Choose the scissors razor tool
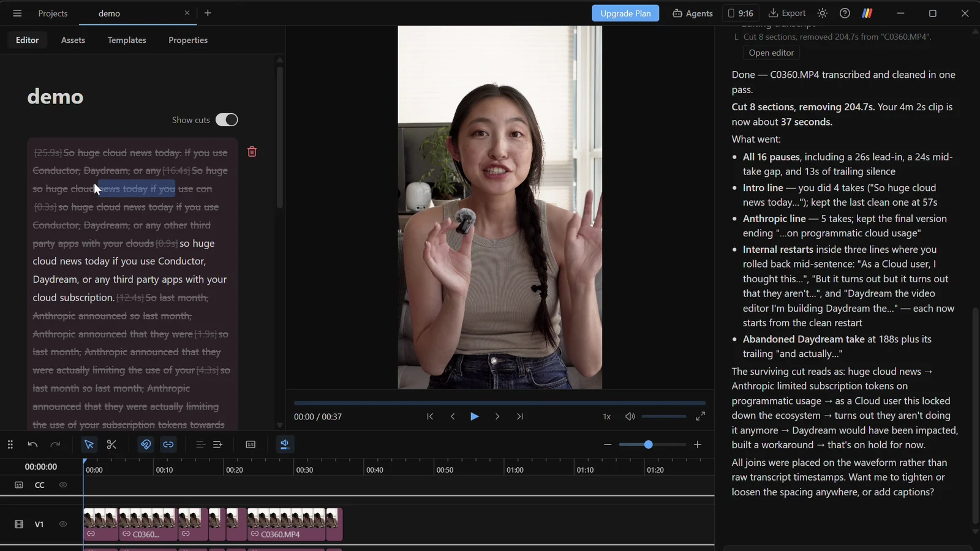 pos(111,444)
